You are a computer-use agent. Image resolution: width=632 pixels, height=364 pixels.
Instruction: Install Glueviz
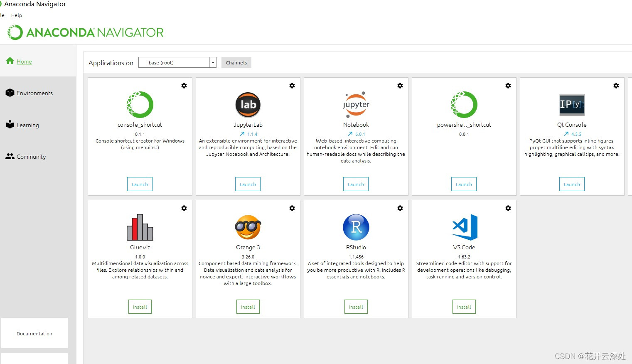click(x=140, y=307)
